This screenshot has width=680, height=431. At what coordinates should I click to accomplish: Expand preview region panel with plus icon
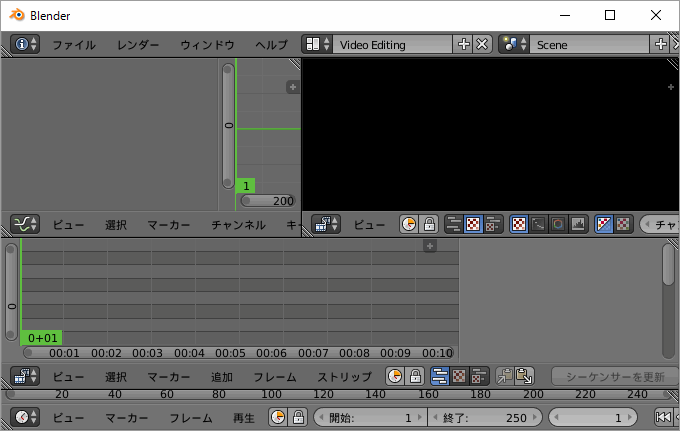pyautogui.click(x=671, y=87)
